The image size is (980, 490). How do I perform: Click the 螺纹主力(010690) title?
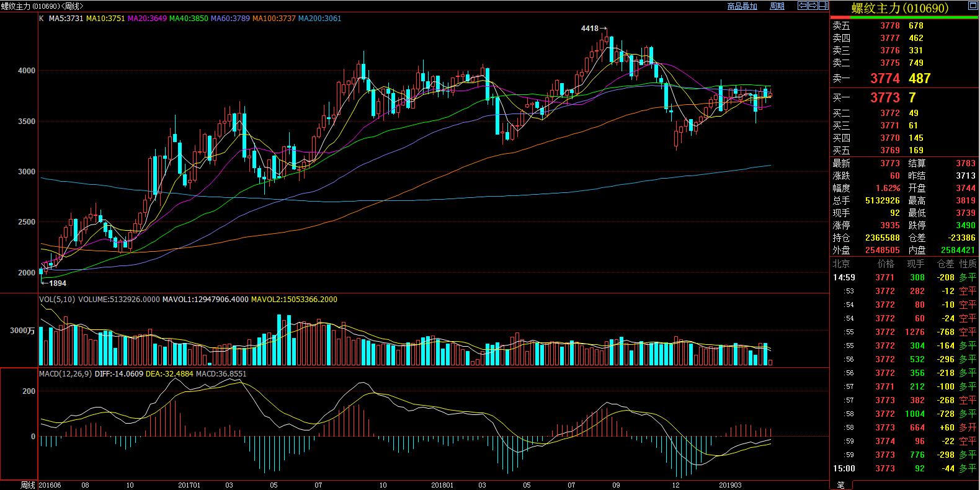[900, 8]
